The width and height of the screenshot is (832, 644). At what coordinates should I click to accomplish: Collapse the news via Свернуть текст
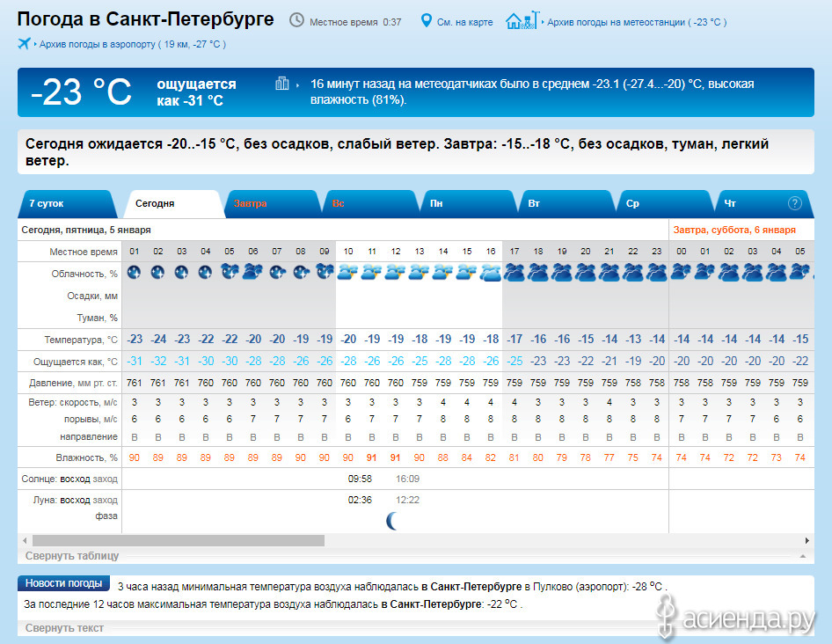pos(64,628)
